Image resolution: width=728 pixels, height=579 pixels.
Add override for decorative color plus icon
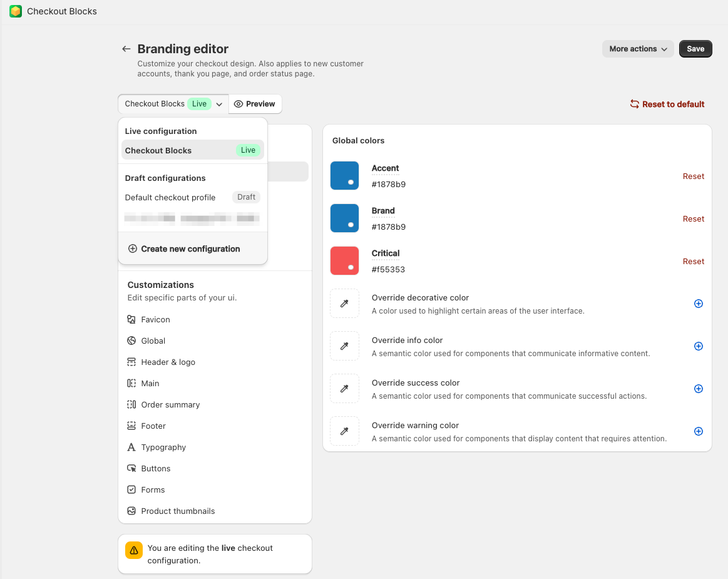[699, 304]
